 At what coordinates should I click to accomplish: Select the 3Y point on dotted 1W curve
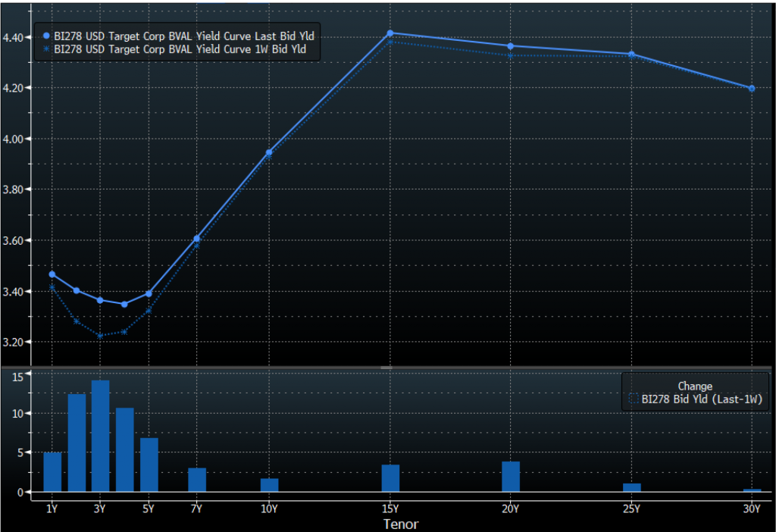pyautogui.click(x=100, y=336)
